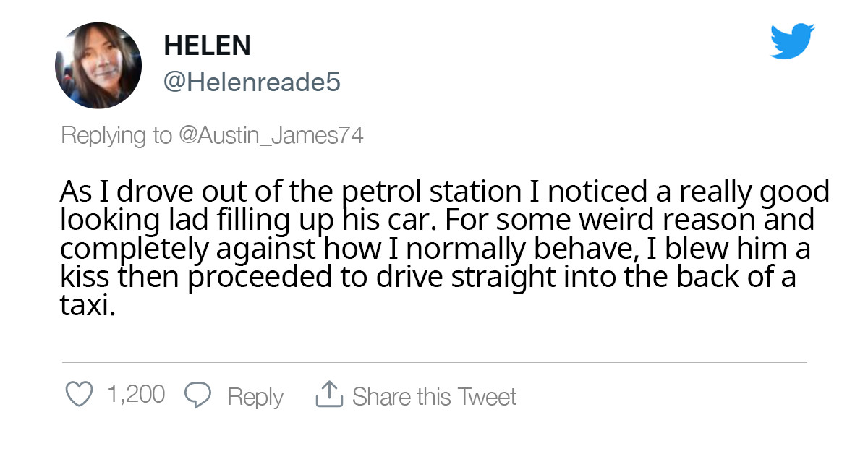Click the Reply text label
Image resolution: width=868 pixels, height=454 pixels.
point(255,396)
